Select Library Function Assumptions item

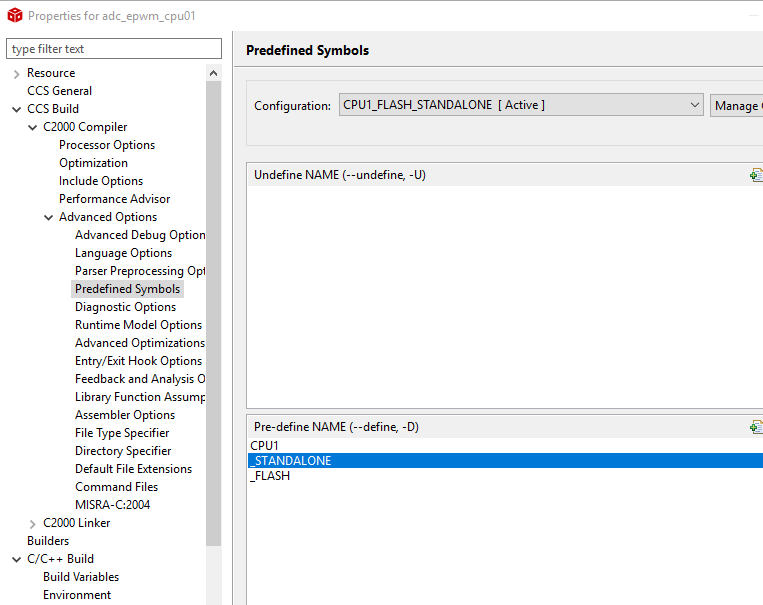point(140,397)
